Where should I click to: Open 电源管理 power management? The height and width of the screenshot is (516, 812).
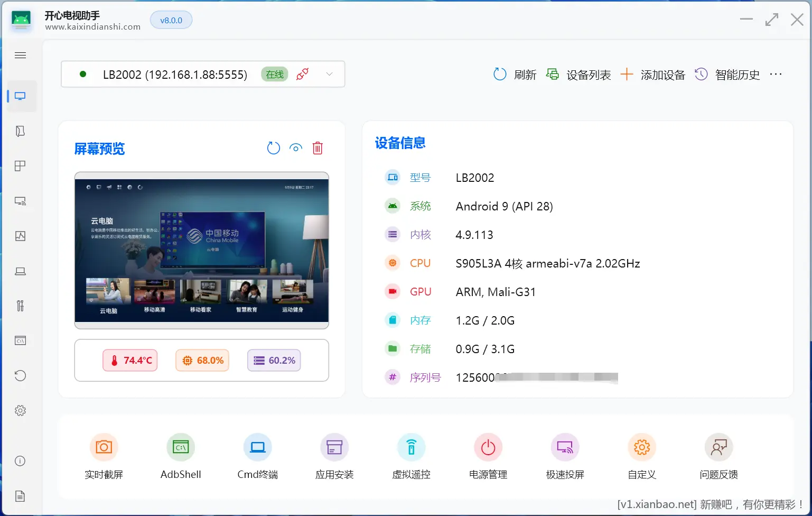pyautogui.click(x=488, y=456)
